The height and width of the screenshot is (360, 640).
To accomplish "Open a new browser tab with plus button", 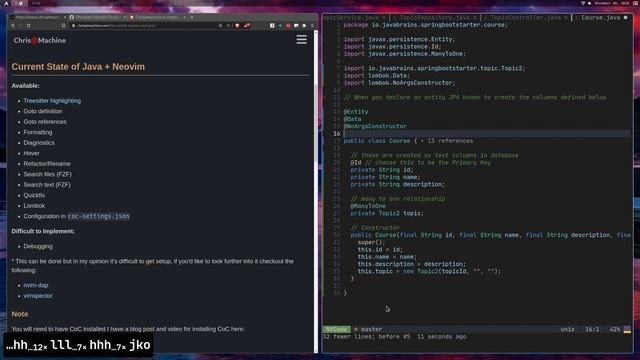I will [x=192, y=18].
